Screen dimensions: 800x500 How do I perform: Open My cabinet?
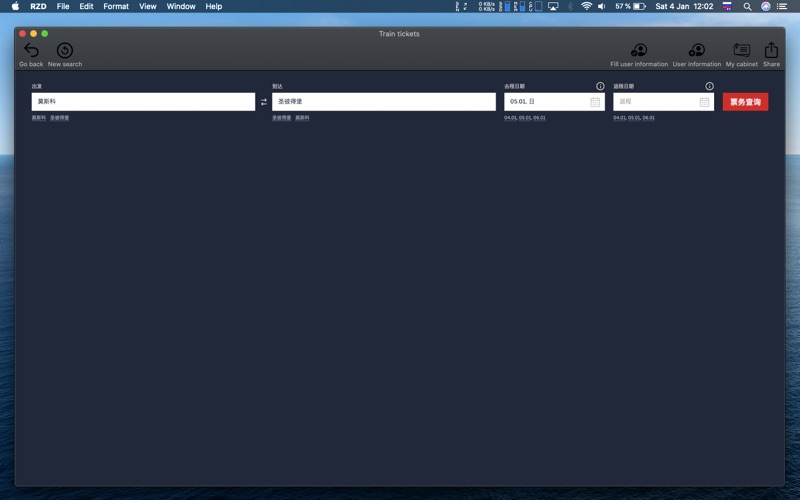point(741,51)
